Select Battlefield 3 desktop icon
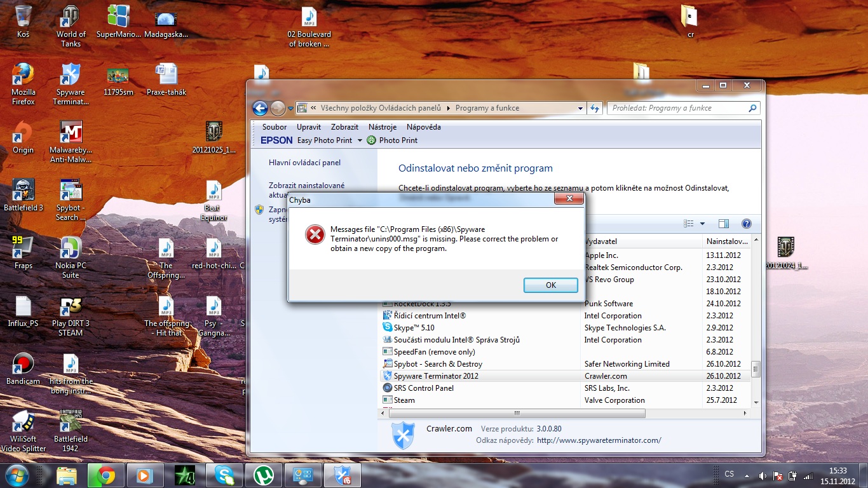868x488 pixels. click(23, 195)
